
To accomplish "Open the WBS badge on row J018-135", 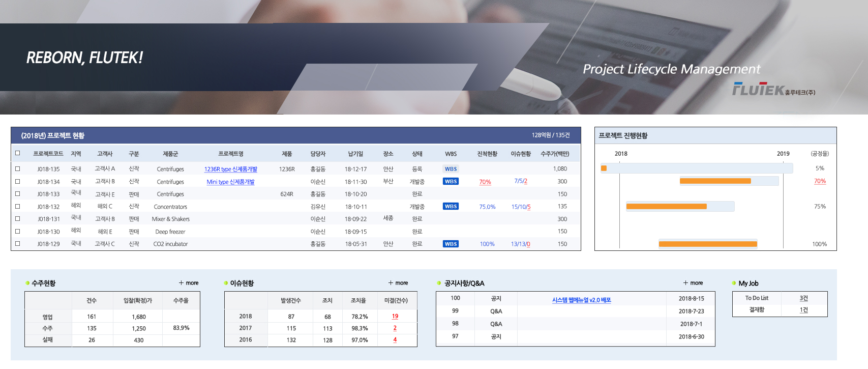I will [x=451, y=169].
